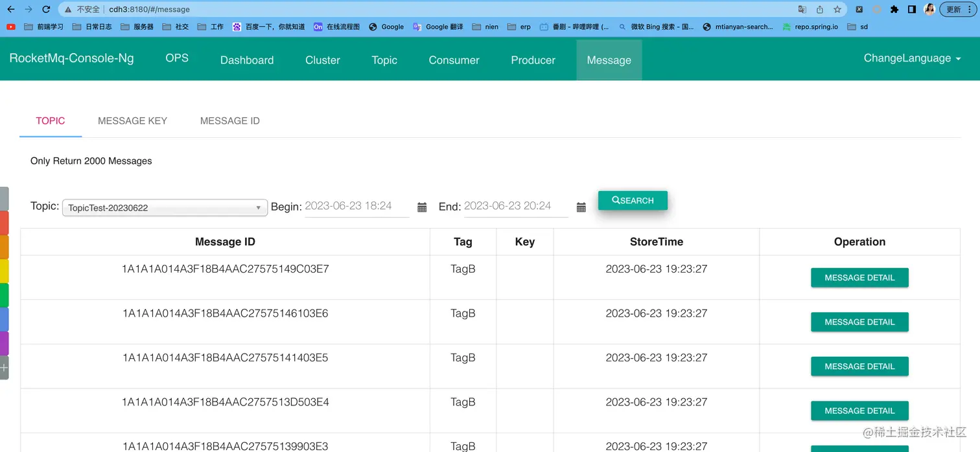This screenshot has height=452, width=980.
Task: Open MESSAGE DETAIL for ID ending 149C03E7
Action: (x=859, y=277)
